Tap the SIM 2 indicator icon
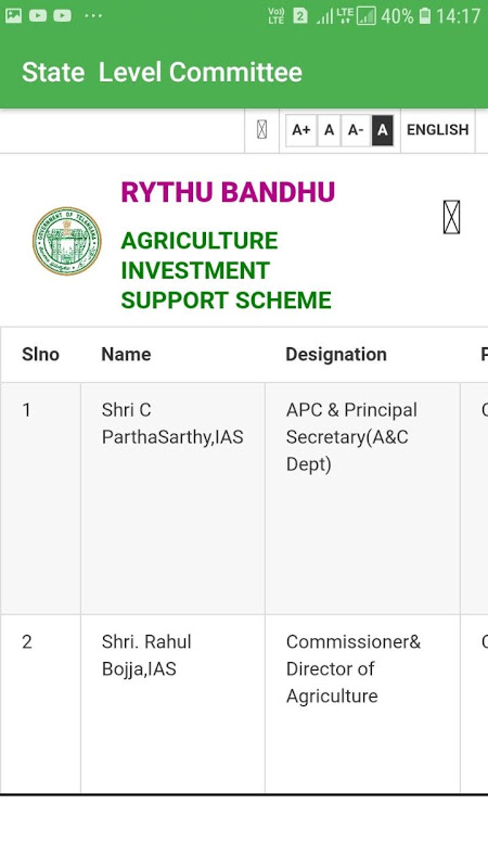 pyautogui.click(x=300, y=16)
